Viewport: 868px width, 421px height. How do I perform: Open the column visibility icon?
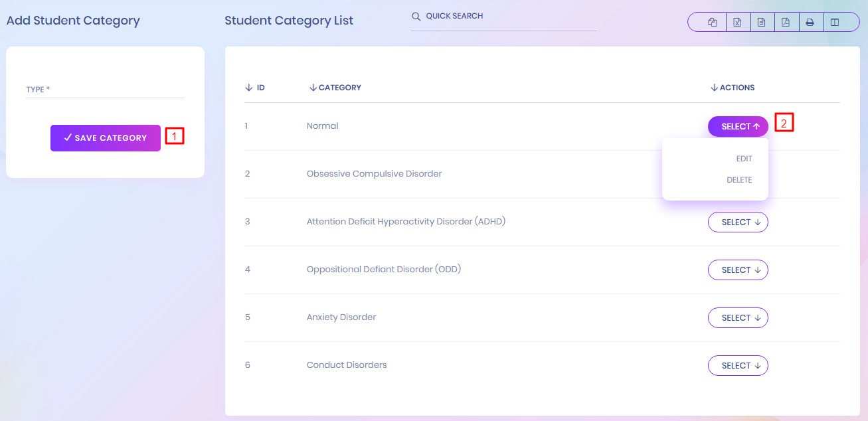pos(835,23)
